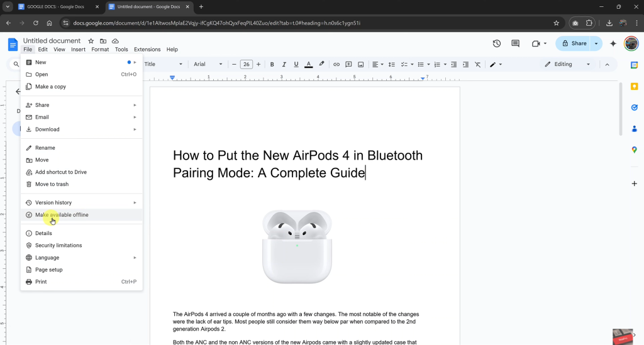Click the Google Docs home logo
Viewport: 644px width, 345px height.
click(13, 45)
